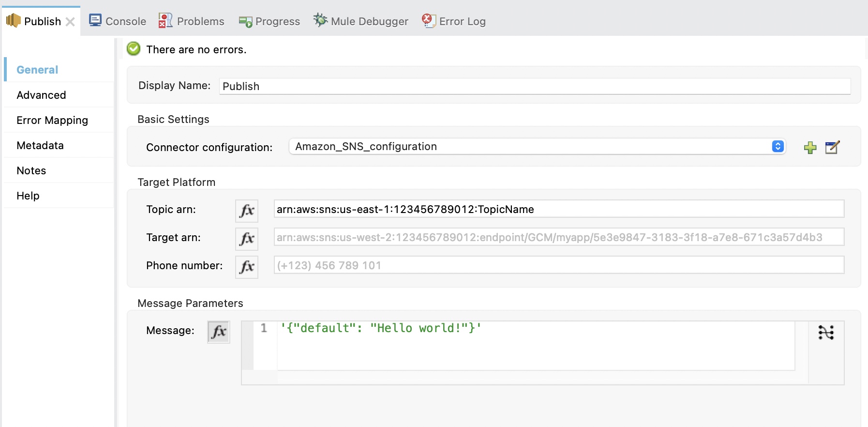Click the 'Basic Settings' heading
This screenshot has width=868, height=427.
point(173,119)
